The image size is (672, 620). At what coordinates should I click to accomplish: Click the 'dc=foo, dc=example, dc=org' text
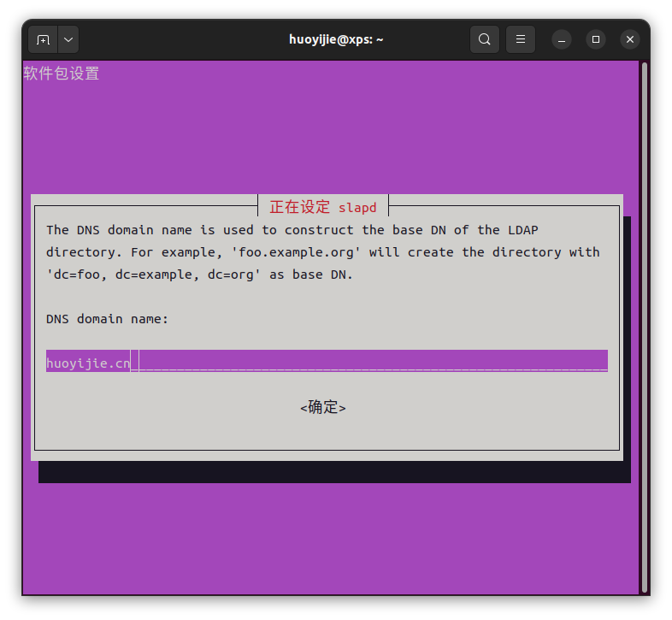pyautogui.click(x=153, y=275)
